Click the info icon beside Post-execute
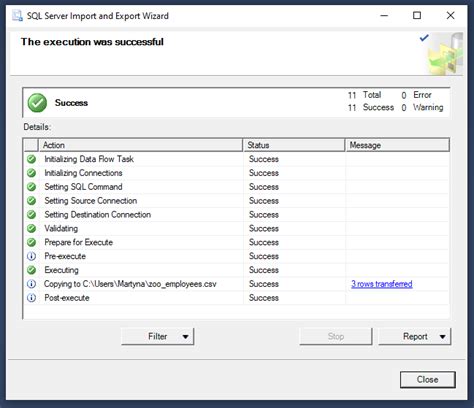This screenshot has height=408, width=474. click(31, 298)
